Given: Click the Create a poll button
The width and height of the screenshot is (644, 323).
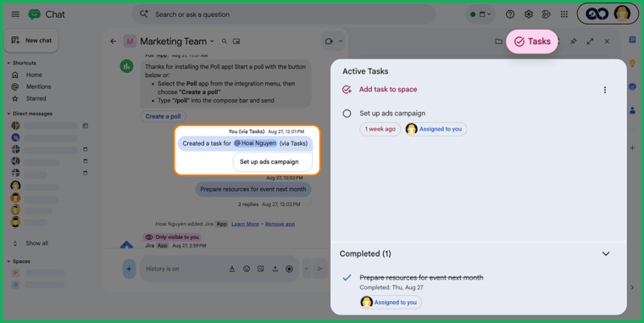Looking at the screenshot, I should pos(163,116).
